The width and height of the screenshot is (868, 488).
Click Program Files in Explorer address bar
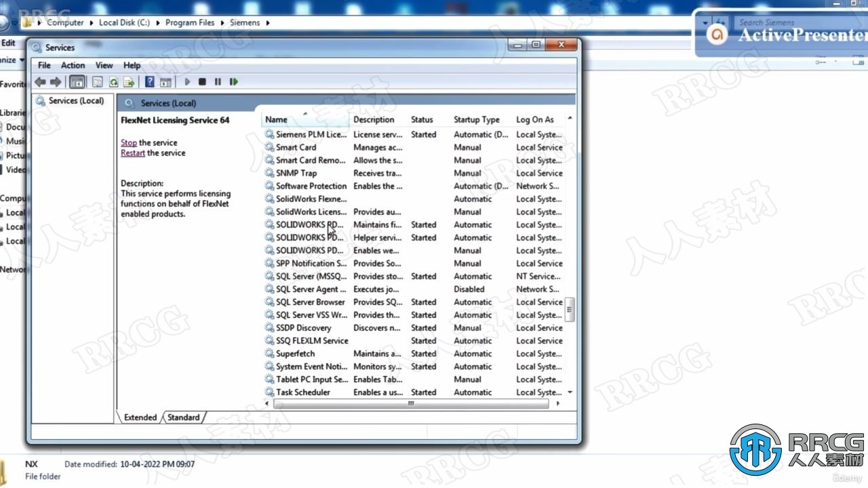coord(190,22)
